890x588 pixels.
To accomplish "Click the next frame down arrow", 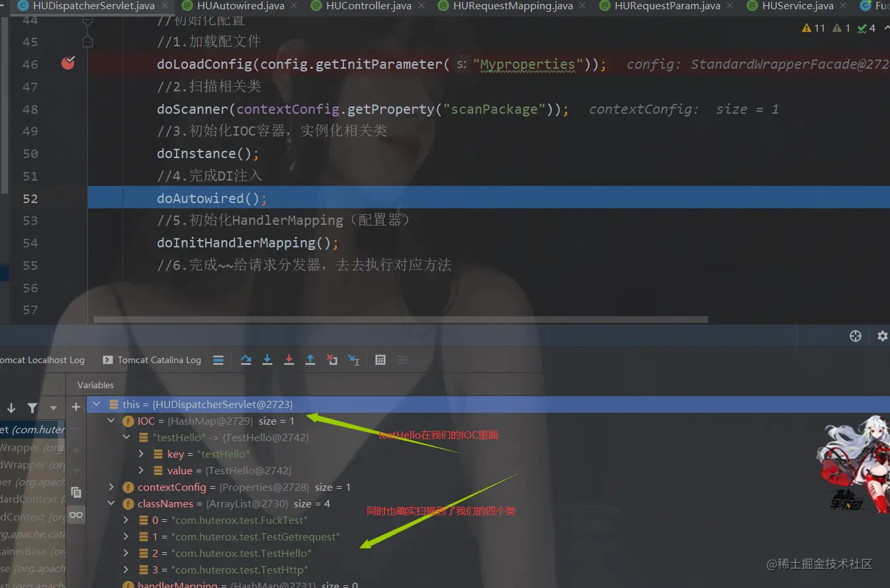I will coord(11,408).
